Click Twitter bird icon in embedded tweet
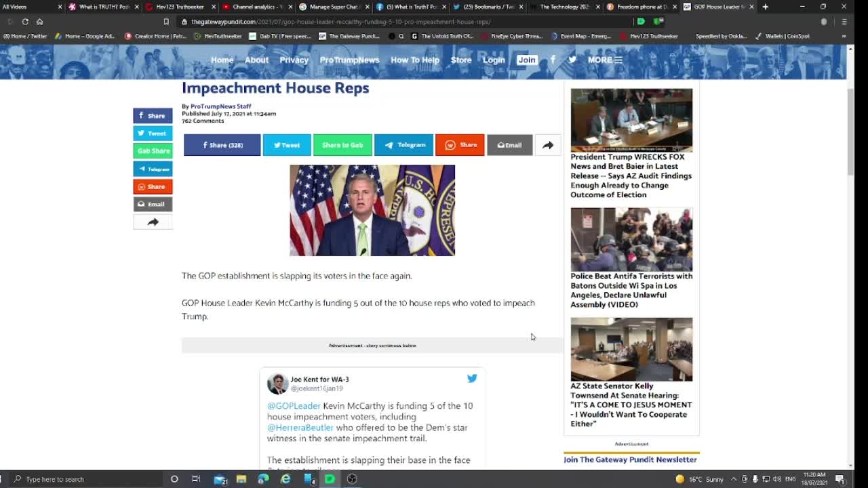 pyautogui.click(x=472, y=378)
